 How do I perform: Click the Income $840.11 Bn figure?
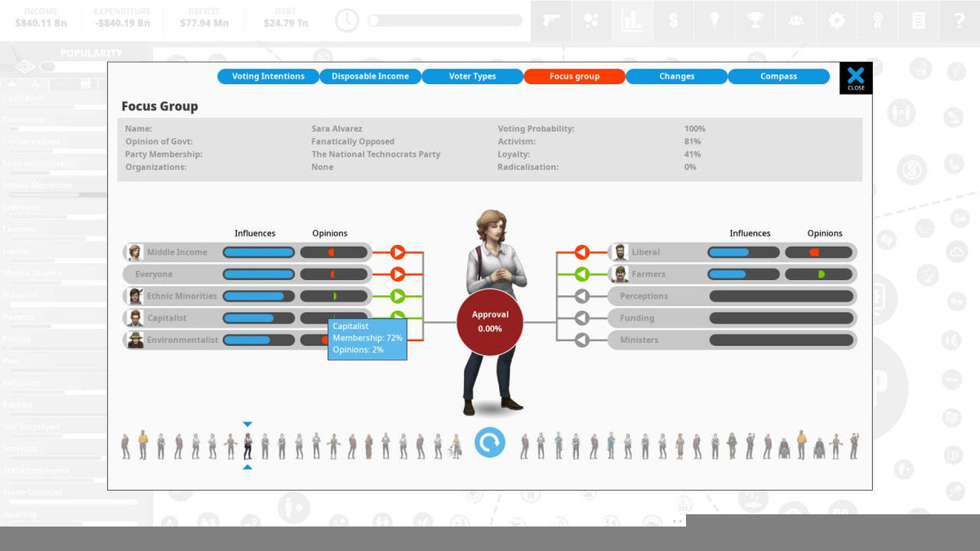pyautogui.click(x=41, y=23)
